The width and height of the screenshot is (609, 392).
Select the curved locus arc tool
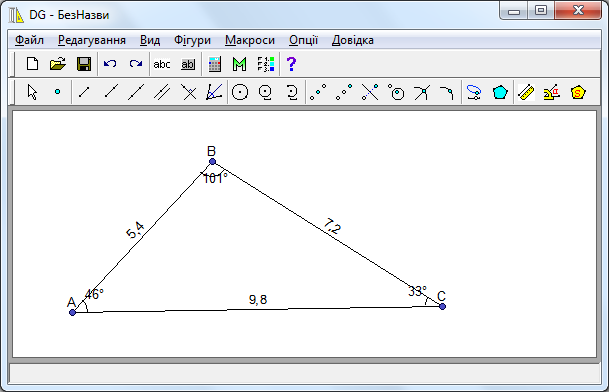click(447, 92)
